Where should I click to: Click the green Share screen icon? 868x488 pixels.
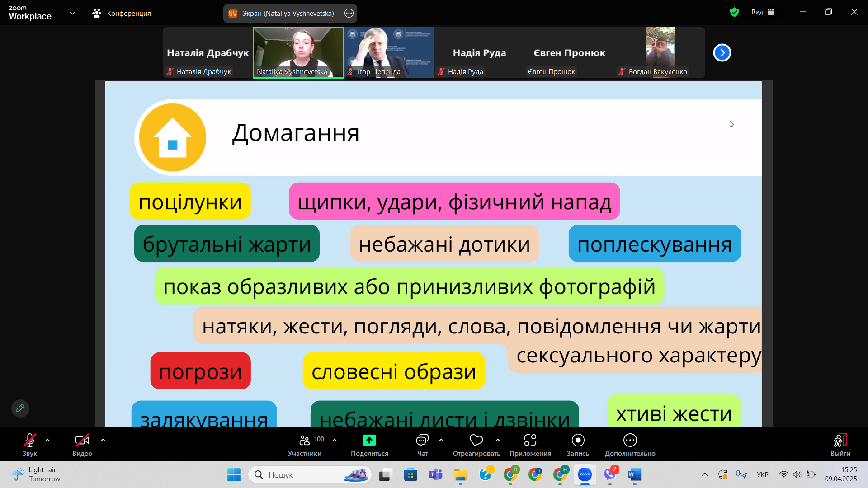pos(369,440)
